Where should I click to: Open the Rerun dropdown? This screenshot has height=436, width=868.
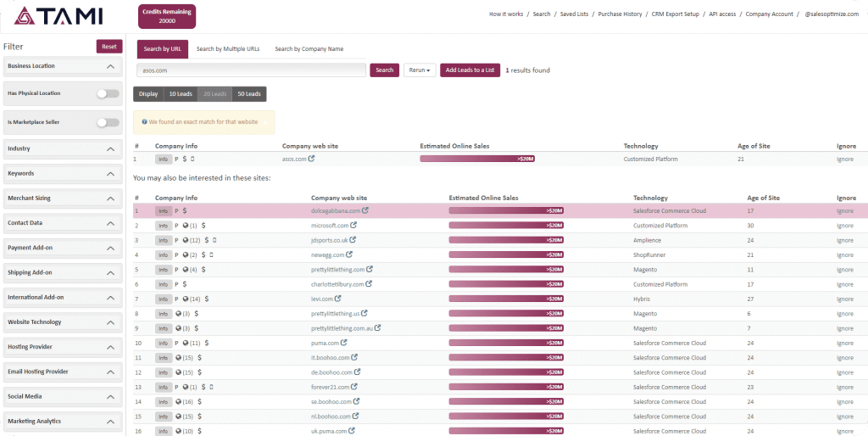pos(419,70)
